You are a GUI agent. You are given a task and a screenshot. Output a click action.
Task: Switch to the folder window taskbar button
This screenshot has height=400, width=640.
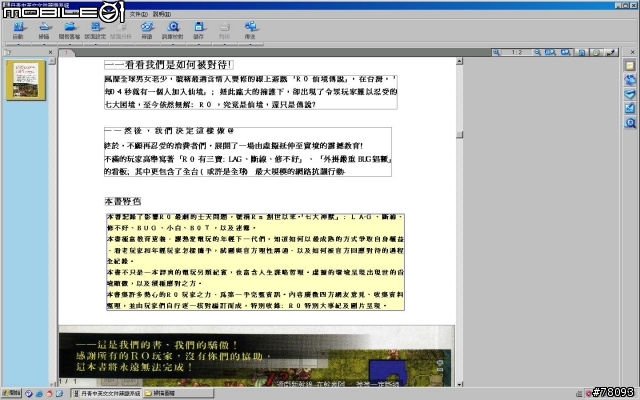[x=179, y=393]
